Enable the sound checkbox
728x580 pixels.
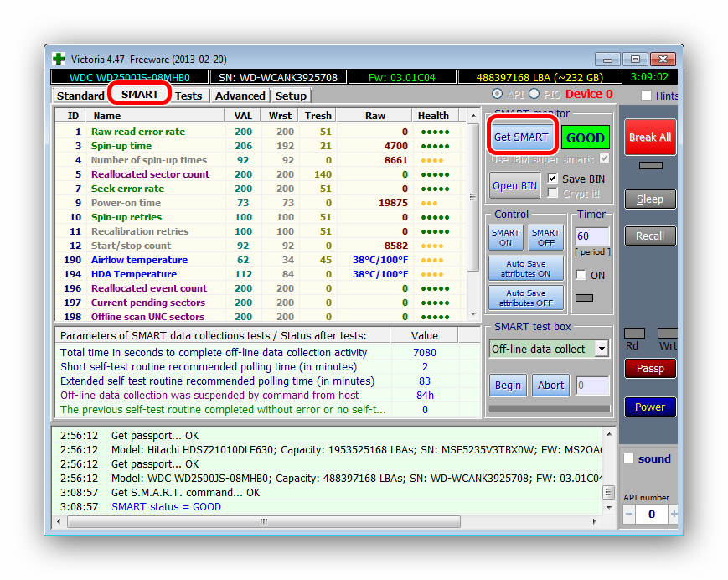[629, 458]
